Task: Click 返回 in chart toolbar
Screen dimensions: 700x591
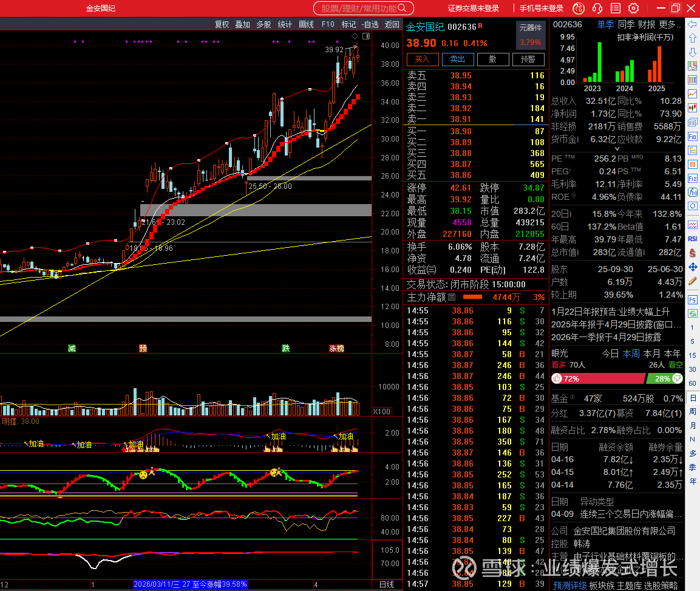Action: 392,24
